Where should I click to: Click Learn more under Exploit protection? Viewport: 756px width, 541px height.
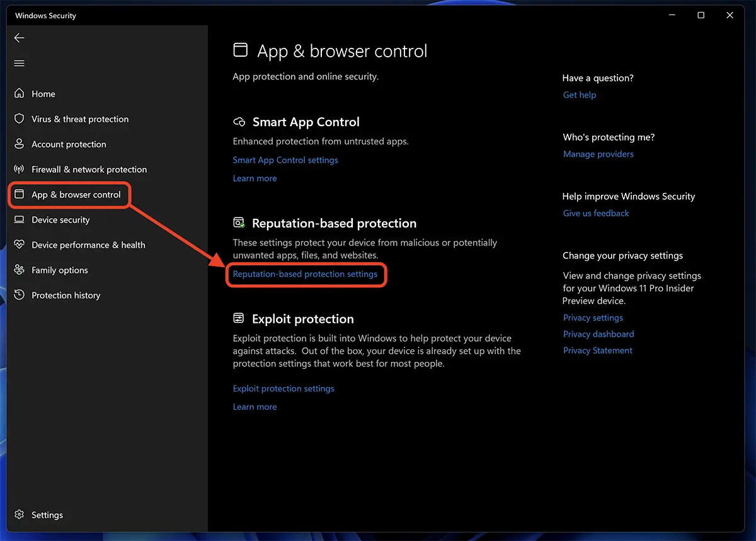click(x=255, y=407)
